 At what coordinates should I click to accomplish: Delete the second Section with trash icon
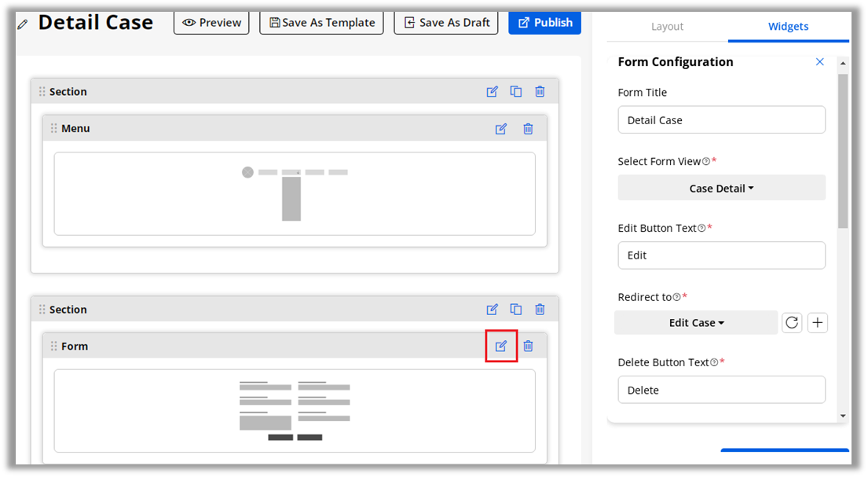(x=540, y=310)
